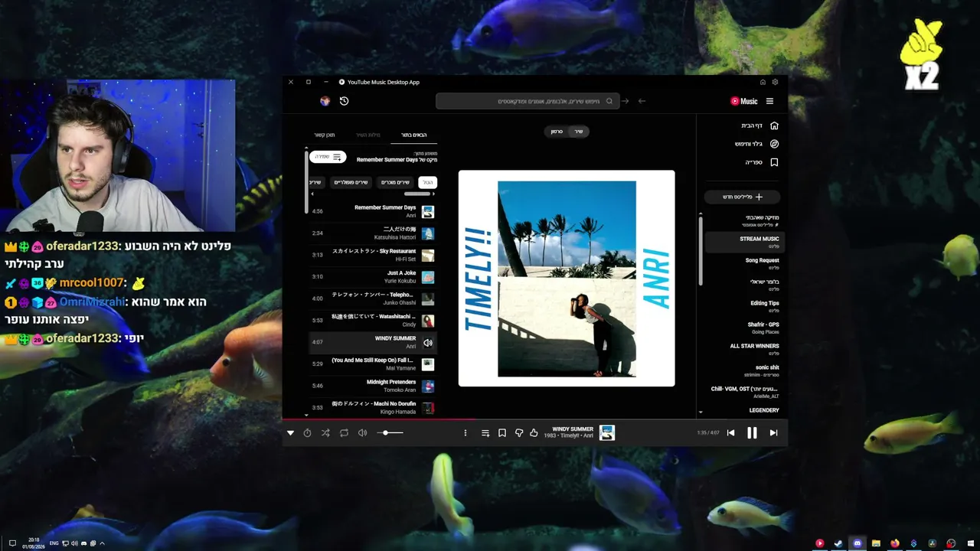
Task: Switch to the שיר song mode
Action: 579,132
